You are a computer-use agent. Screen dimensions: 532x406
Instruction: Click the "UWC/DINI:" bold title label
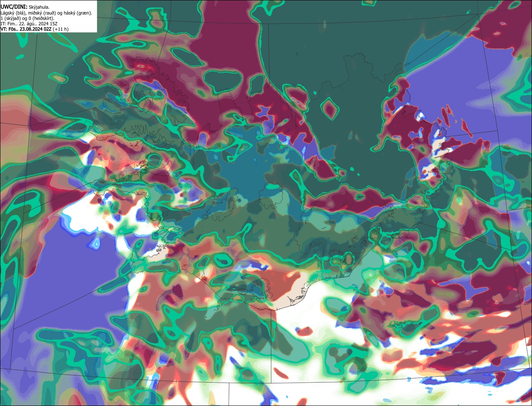14,7
